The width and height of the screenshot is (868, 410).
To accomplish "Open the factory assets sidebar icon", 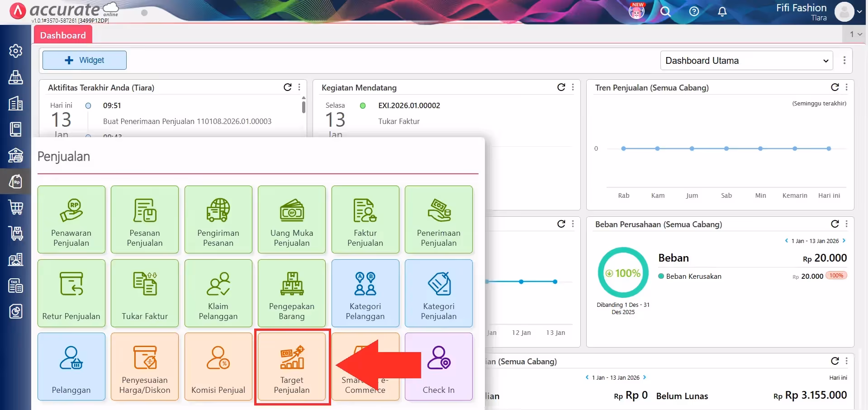I will 16,259.
